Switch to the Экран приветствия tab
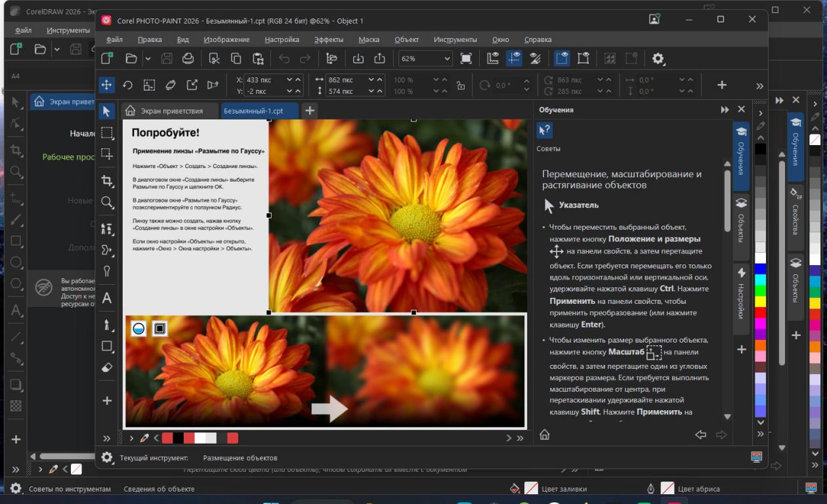The height and width of the screenshot is (504, 827). tap(171, 111)
